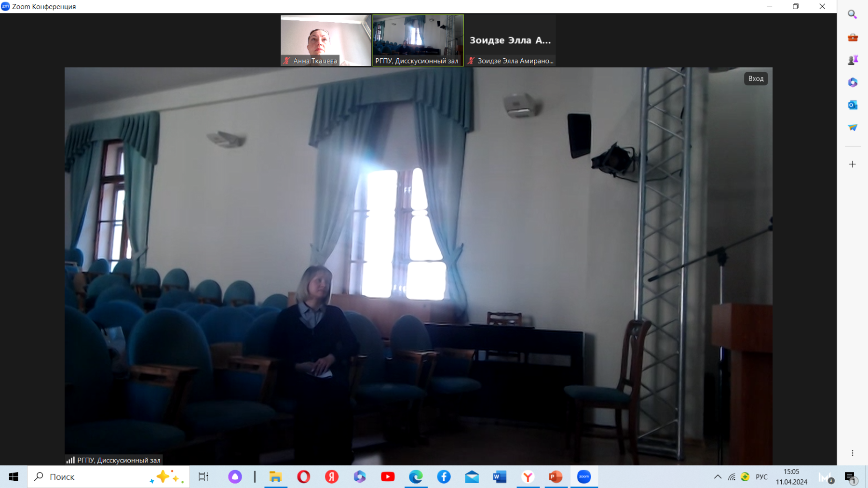Launch Opera browser from taskbar

point(304,477)
